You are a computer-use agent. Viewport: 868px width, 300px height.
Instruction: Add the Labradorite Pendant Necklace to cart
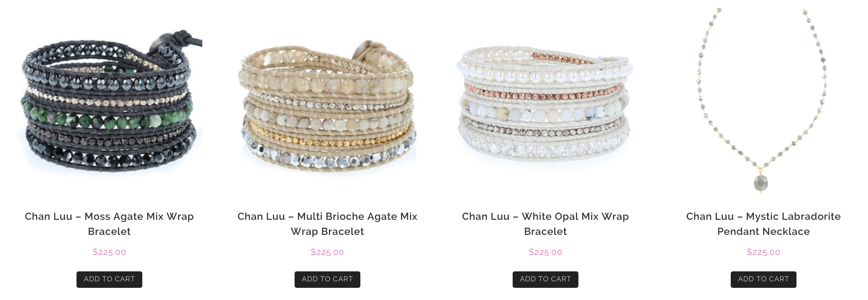pos(764,279)
